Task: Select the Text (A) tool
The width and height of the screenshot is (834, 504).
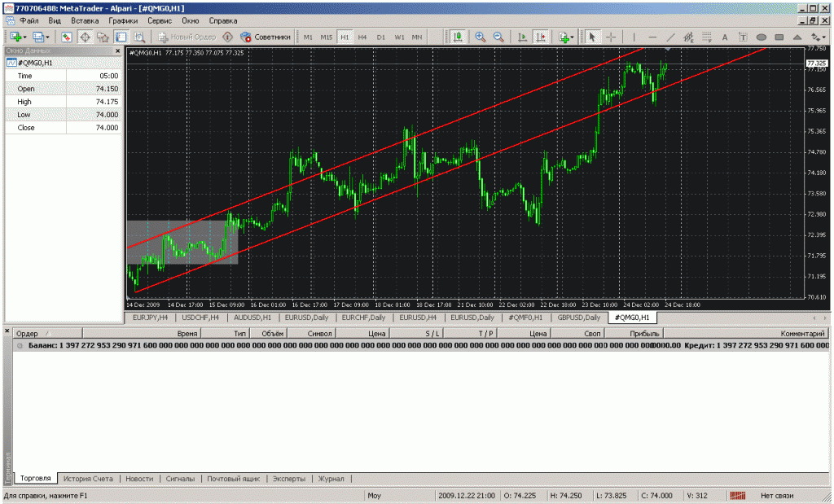Action: coord(724,37)
